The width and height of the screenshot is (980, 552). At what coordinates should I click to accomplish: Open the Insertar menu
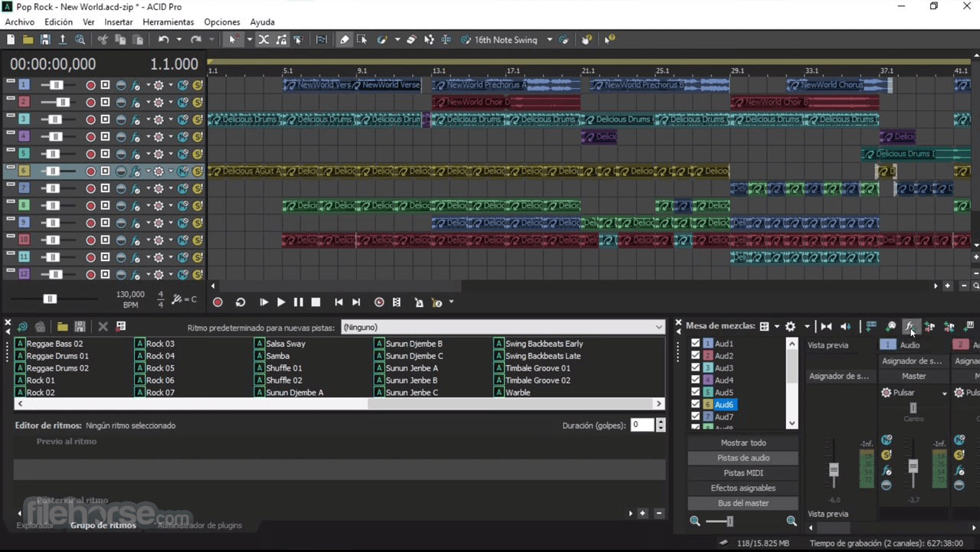(x=119, y=22)
